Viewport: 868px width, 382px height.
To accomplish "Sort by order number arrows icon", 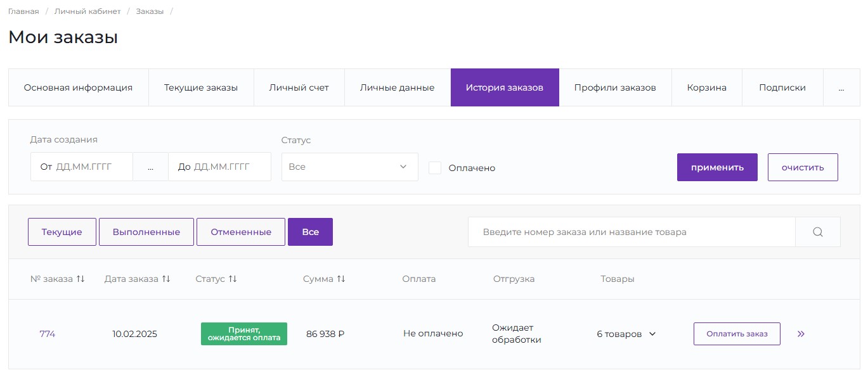I will [x=81, y=279].
